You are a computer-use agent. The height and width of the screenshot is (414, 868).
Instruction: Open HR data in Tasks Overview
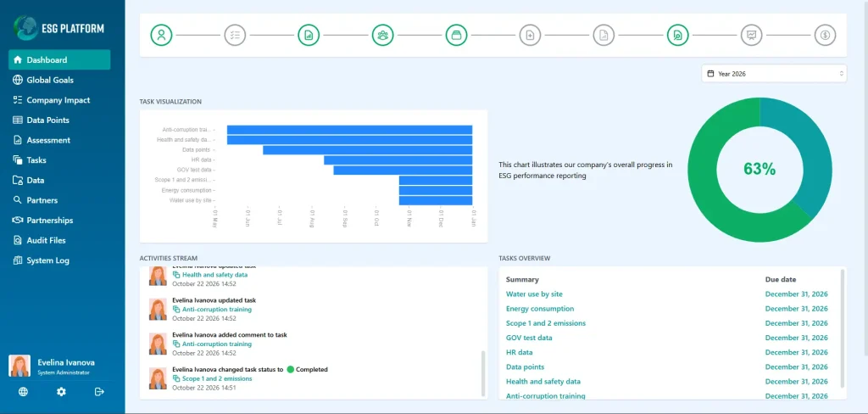[520, 352]
